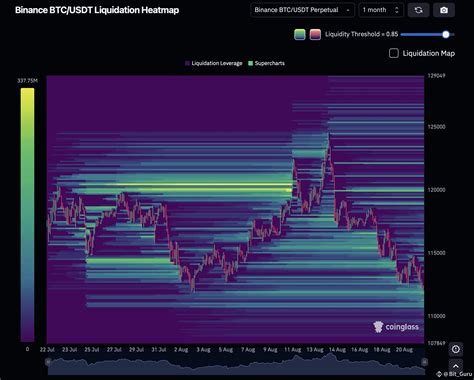
Task: Enable the Liquidation Map checkbox
Action: pos(394,53)
